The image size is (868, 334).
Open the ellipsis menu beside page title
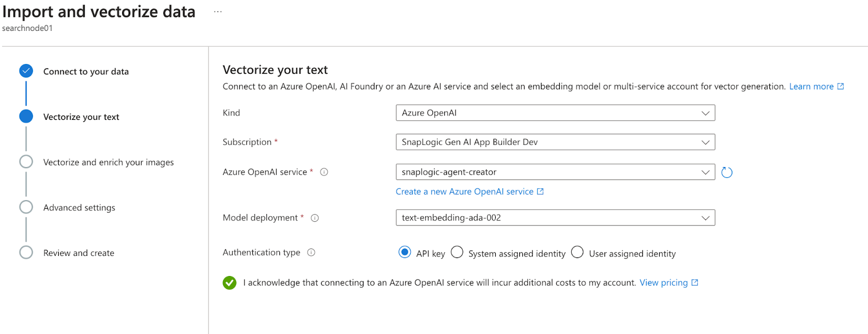click(218, 12)
